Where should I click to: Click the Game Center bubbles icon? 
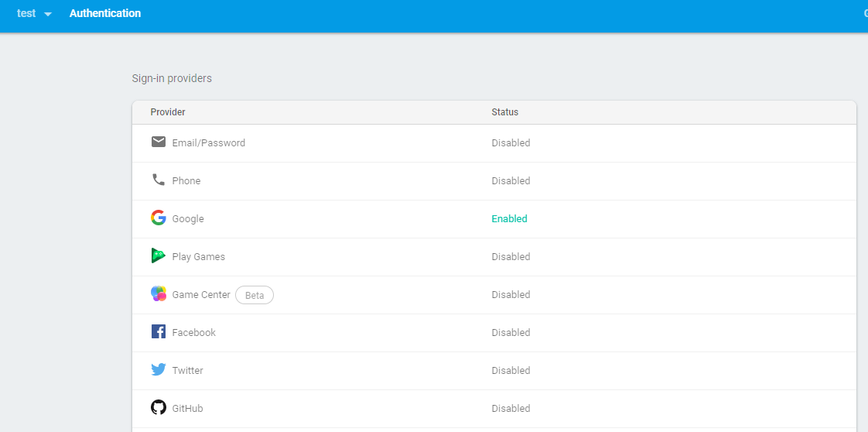pyautogui.click(x=159, y=293)
